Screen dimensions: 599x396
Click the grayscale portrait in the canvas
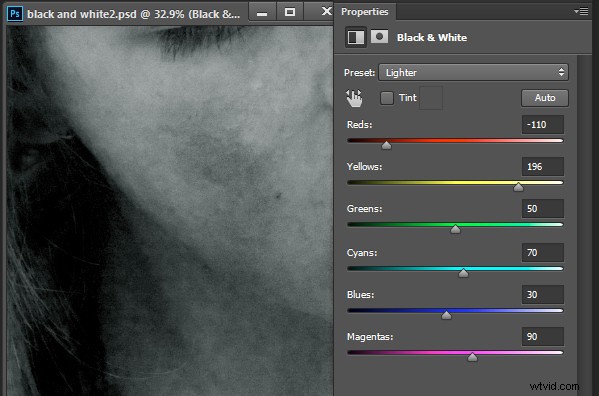tap(170, 211)
